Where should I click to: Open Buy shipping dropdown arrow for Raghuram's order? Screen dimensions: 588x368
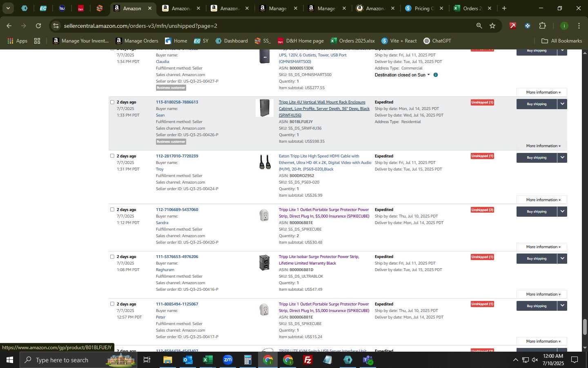tap(562, 258)
